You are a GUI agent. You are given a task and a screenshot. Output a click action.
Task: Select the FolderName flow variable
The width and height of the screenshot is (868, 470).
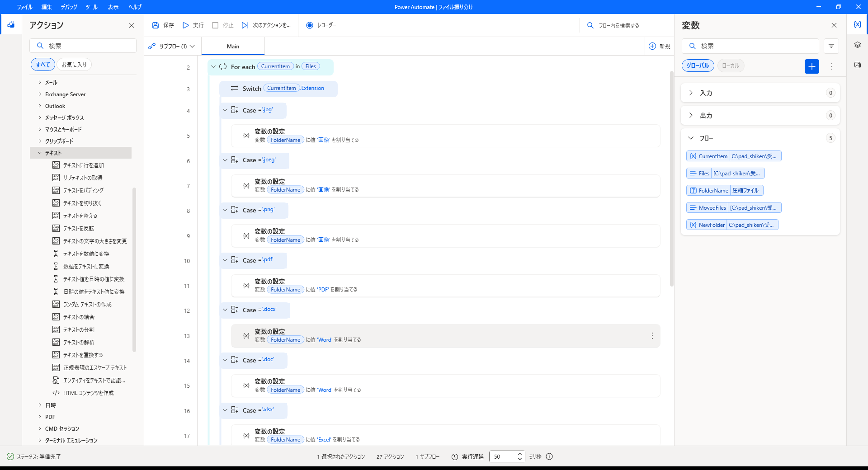point(725,190)
